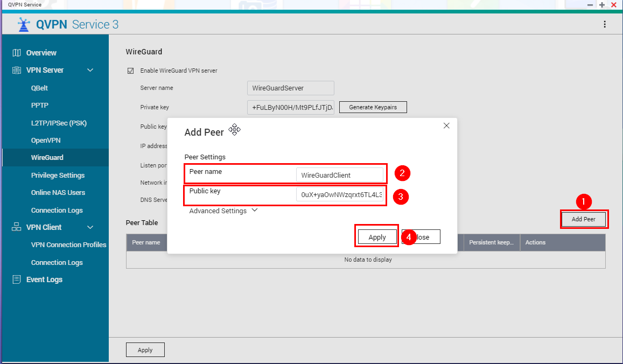The height and width of the screenshot is (364, 623).
Task: Click the Peer Table heading
Action: point(142,223)
